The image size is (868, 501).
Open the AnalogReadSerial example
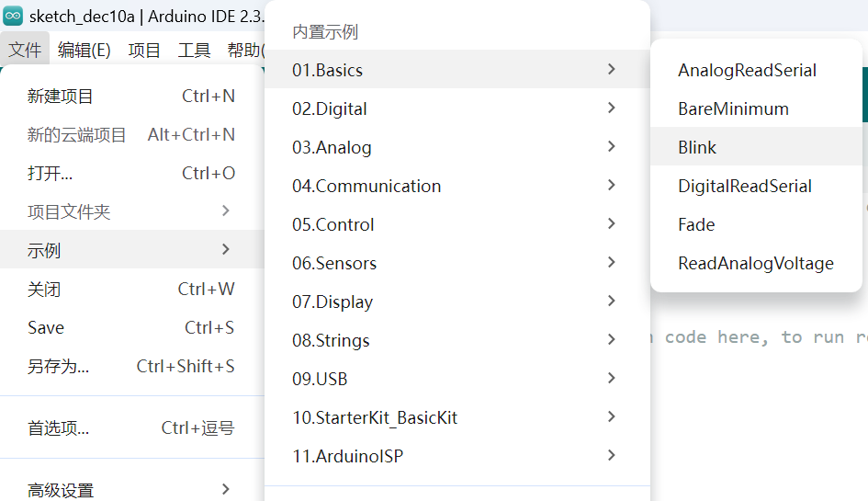pyautogui.click(x=747, y=70)
